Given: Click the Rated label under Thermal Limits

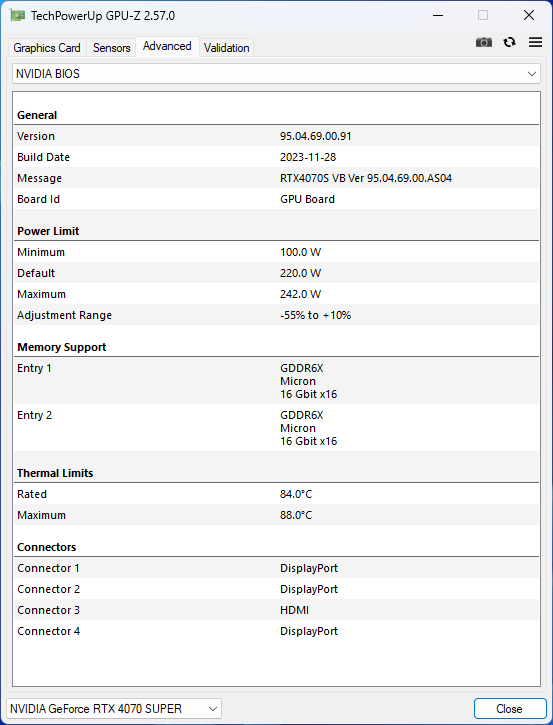Looking at the screenshot, I should click(x=32, y=494).
